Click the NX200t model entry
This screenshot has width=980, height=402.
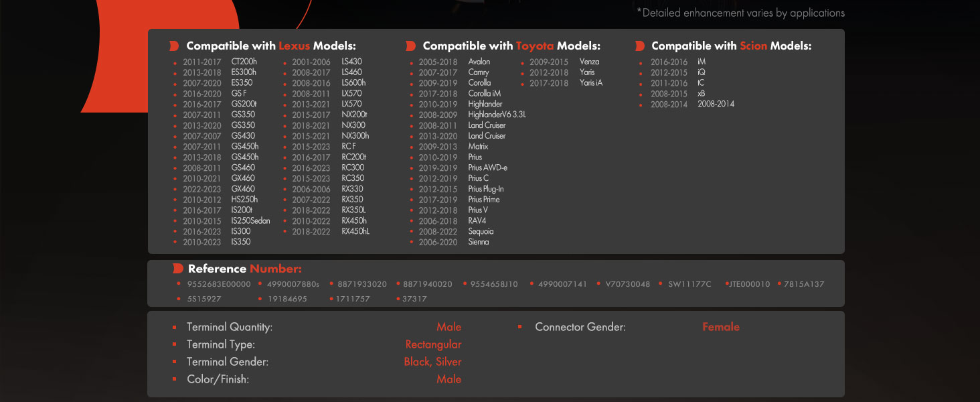point(354,115)
